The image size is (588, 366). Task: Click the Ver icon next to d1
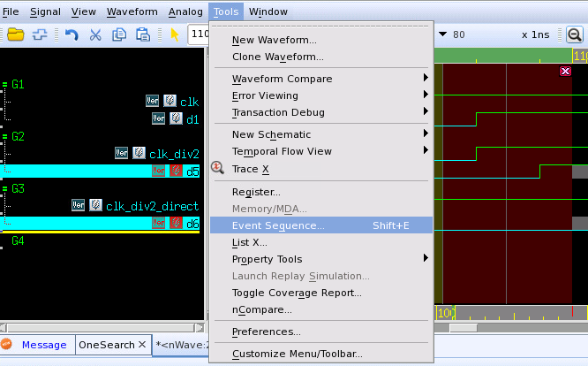coord(158,118)
